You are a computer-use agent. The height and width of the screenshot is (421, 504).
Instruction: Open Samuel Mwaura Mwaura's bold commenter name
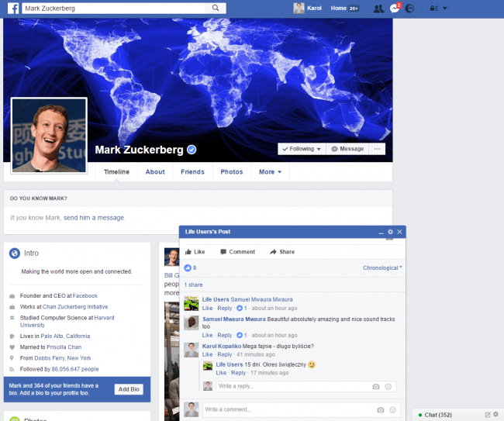(234, 319)
